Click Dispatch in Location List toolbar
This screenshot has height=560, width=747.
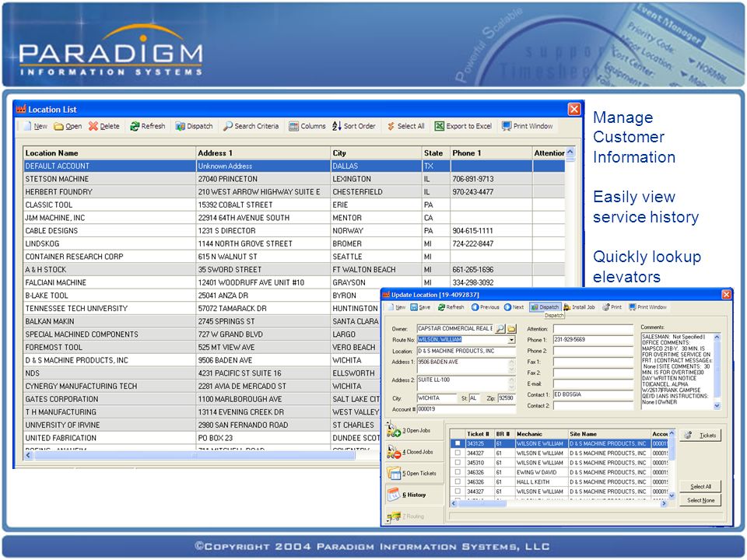pos(194,126)
